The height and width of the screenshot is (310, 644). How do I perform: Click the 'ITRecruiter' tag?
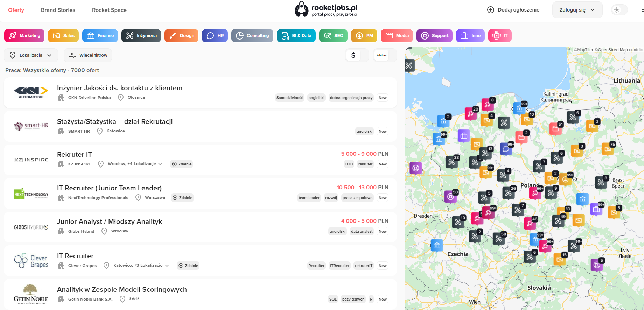pyautogui.click(x=340, y=266)
